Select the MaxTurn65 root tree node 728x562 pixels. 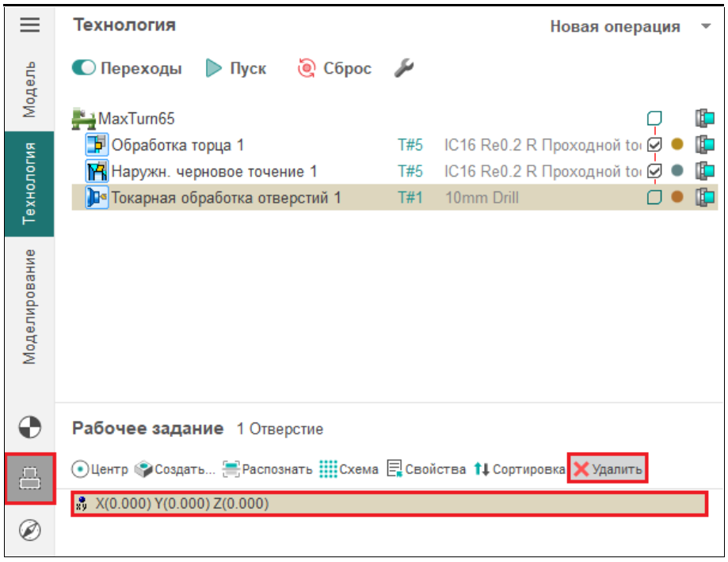(135, 119)
